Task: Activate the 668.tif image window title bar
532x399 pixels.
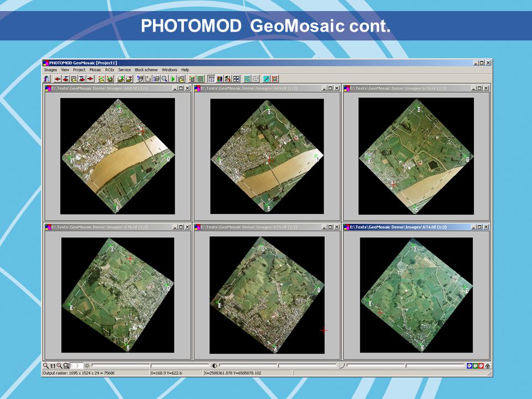Action: point(117,88)
